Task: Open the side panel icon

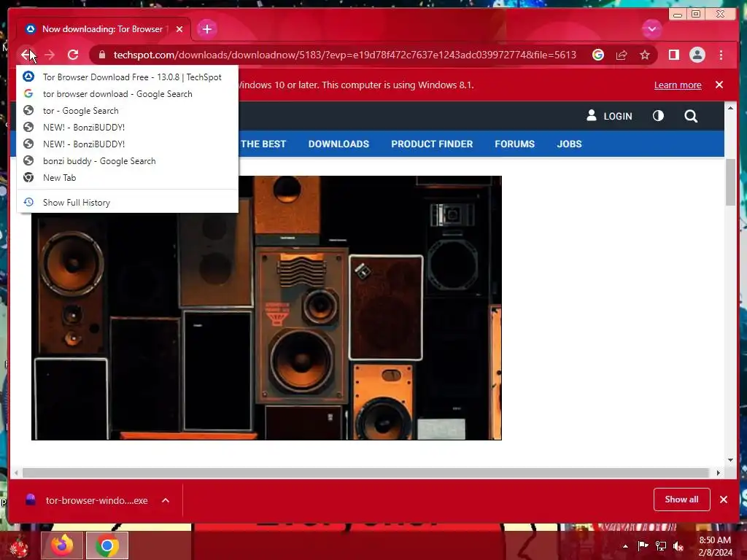Action: [x=673, y=55]
